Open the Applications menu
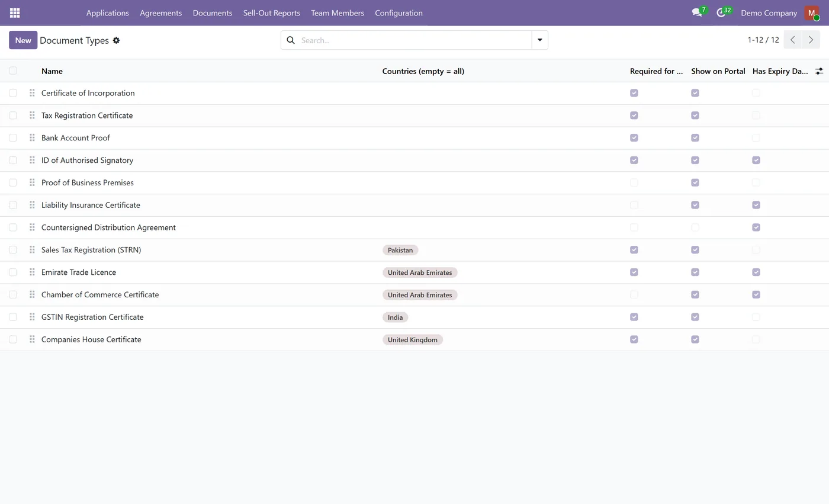Viewport: 829px width, 504px height. pos(107,13)
